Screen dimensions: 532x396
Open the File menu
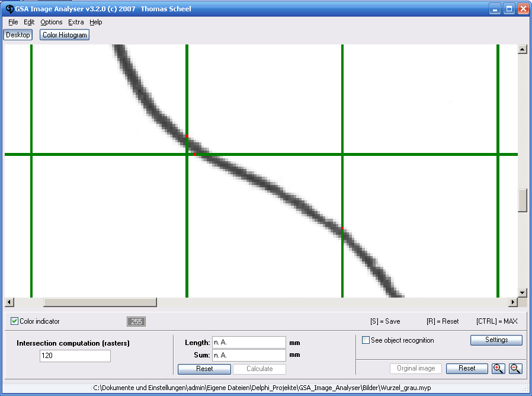click(13, 22)
